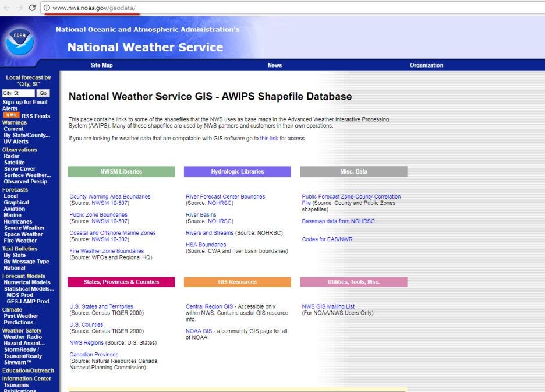Click the orange XML RSS badge
The height and width of the screenshot is (392, 545).
(12, 115)
